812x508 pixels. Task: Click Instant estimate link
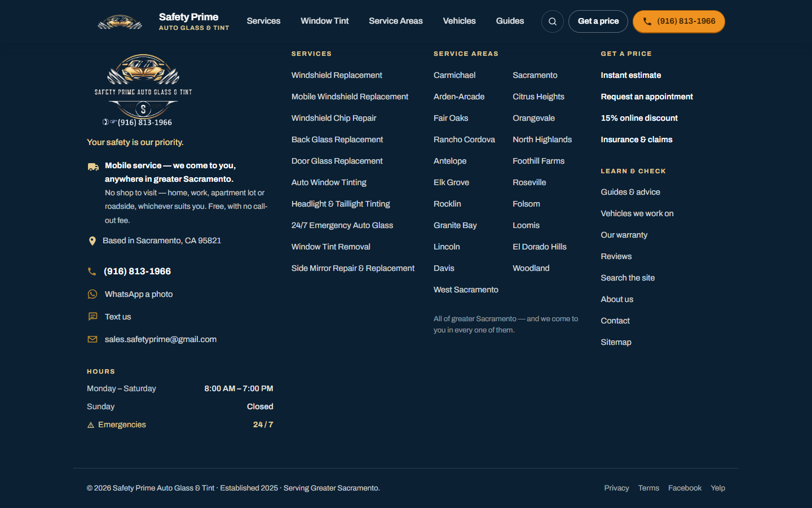click(631, 75)
